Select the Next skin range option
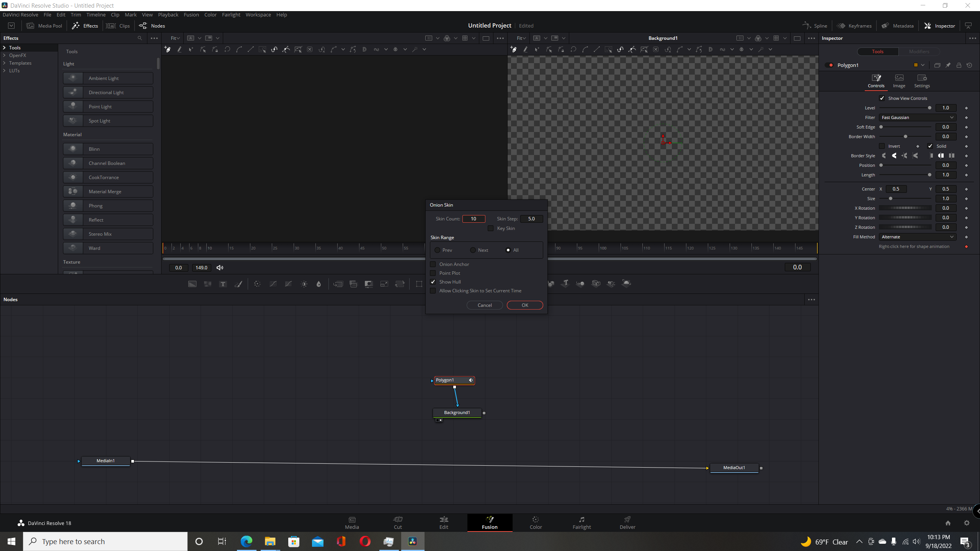Viewport: 980px width, 551px height. point(473,250)
